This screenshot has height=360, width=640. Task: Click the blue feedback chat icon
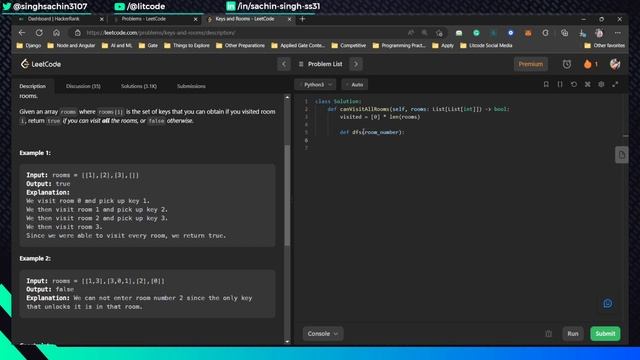608,303
